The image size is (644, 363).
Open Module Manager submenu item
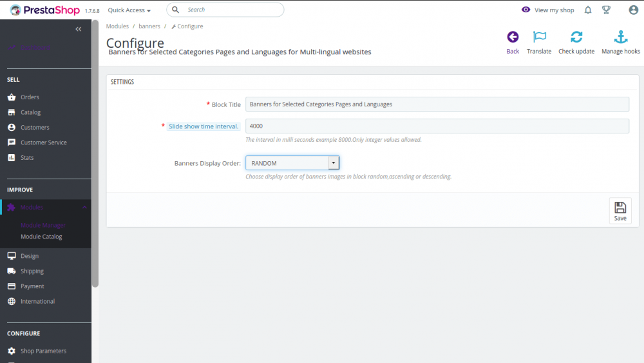[x=43, y=225]
